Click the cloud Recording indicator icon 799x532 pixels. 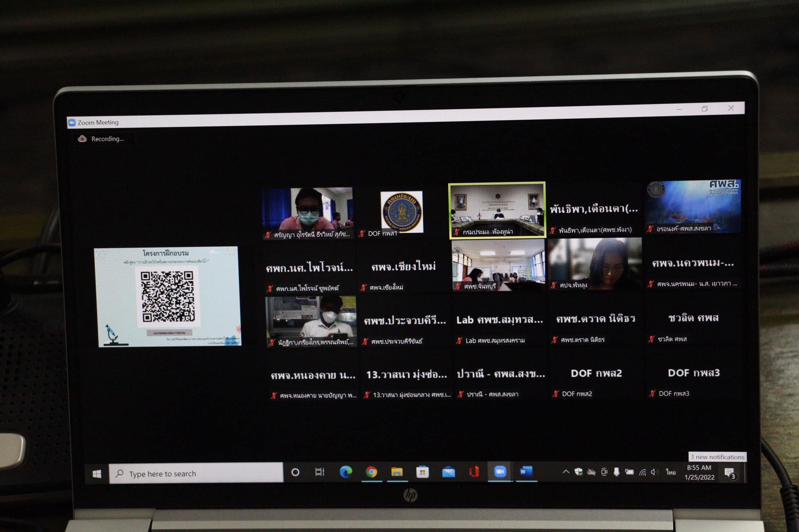(82, 139)
